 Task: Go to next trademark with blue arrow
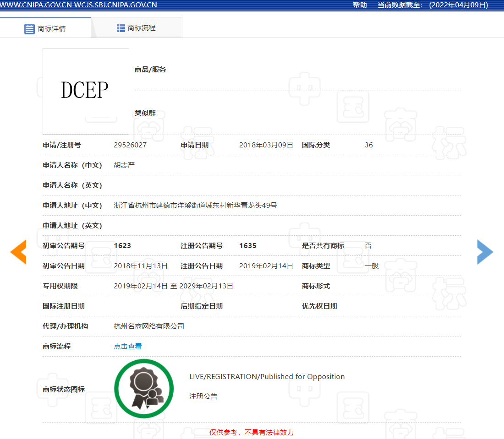[x=485, y=252]
